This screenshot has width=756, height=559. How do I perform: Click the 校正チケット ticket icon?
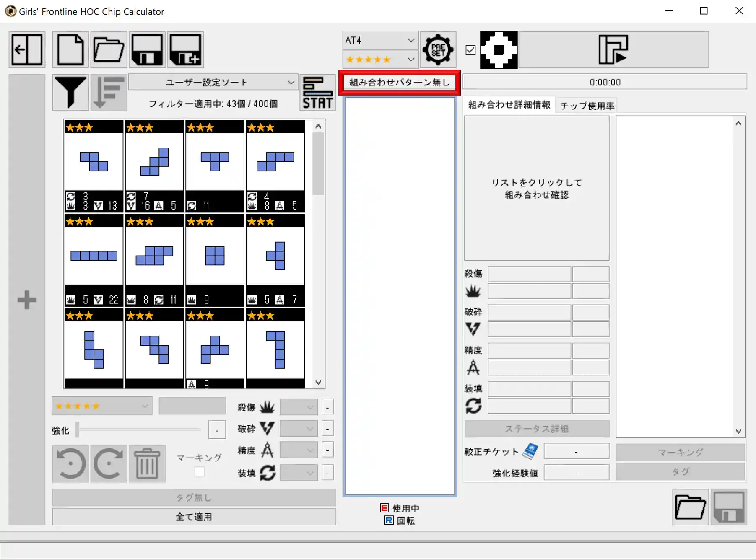(x=530, y=451)
